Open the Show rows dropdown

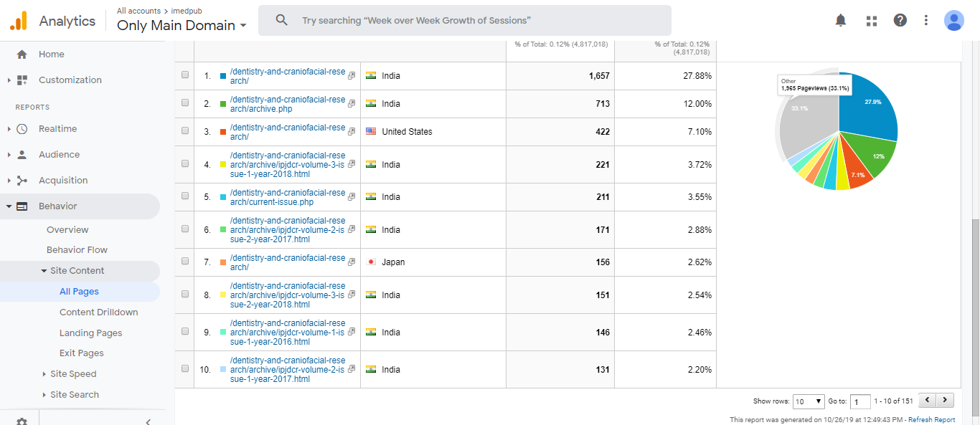coord(809,401)
